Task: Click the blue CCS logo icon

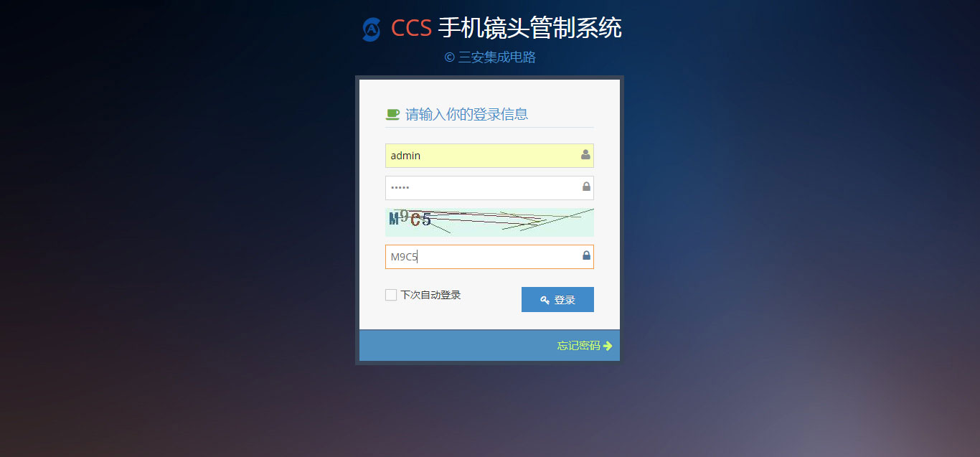Action: 371,29
